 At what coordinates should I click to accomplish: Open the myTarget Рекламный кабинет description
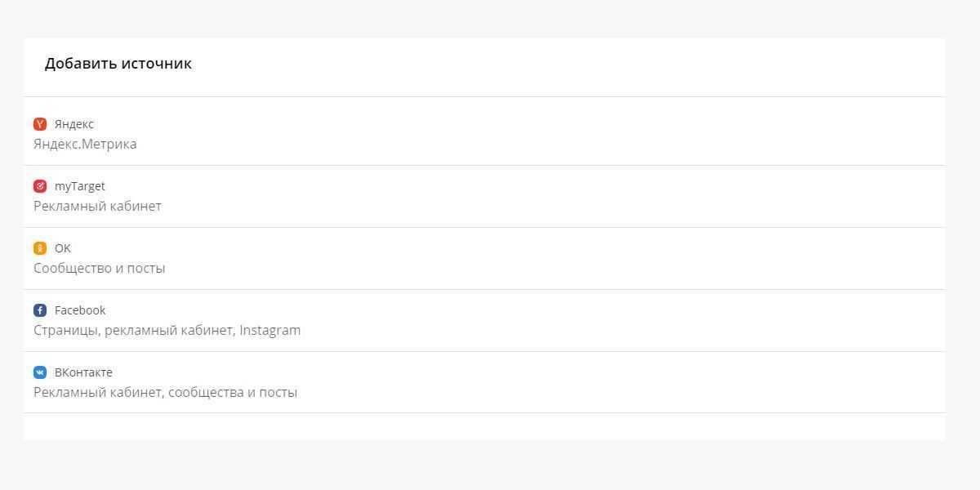tap(97, 207)
